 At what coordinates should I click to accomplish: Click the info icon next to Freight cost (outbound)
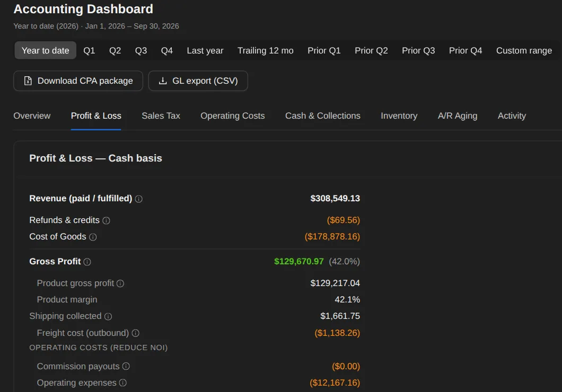click(136, 333)
